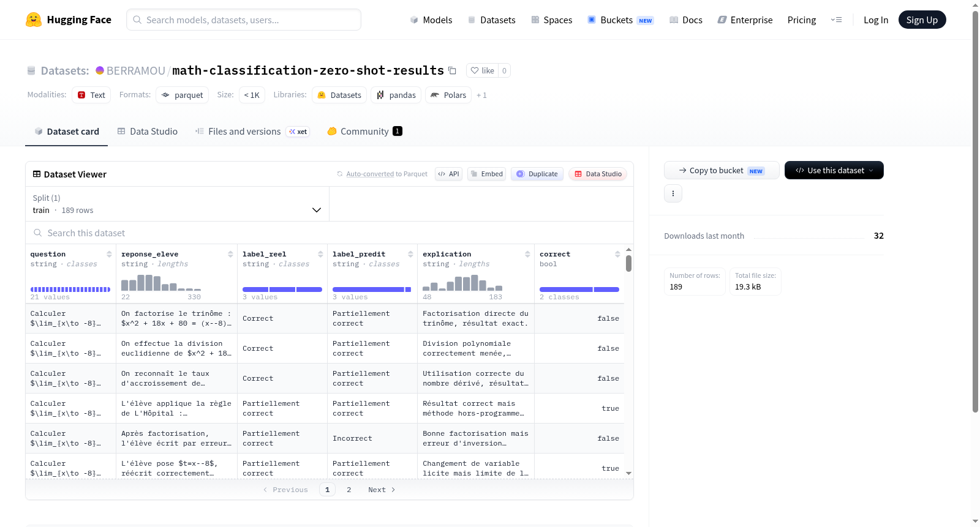The height and width of the screenshot is (527, 980).
Task: Click the label_reel values distribution bar
Action: pos(282,290)
